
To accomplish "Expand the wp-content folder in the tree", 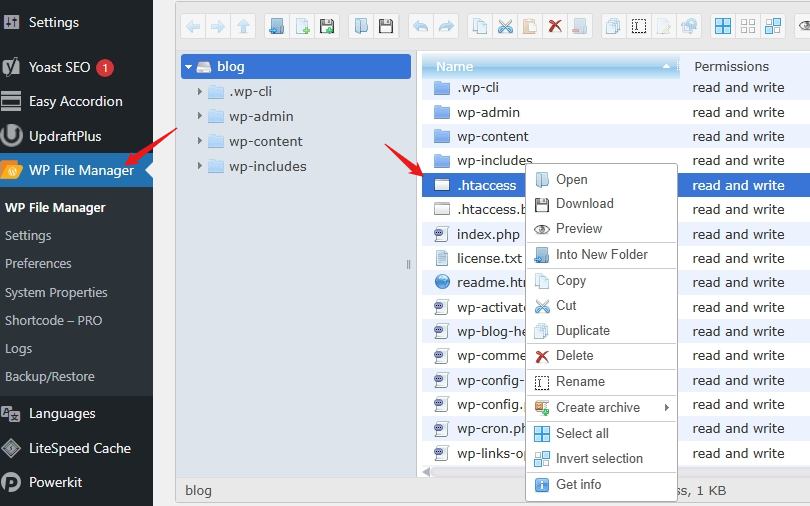I will click(x=199, y=141).
